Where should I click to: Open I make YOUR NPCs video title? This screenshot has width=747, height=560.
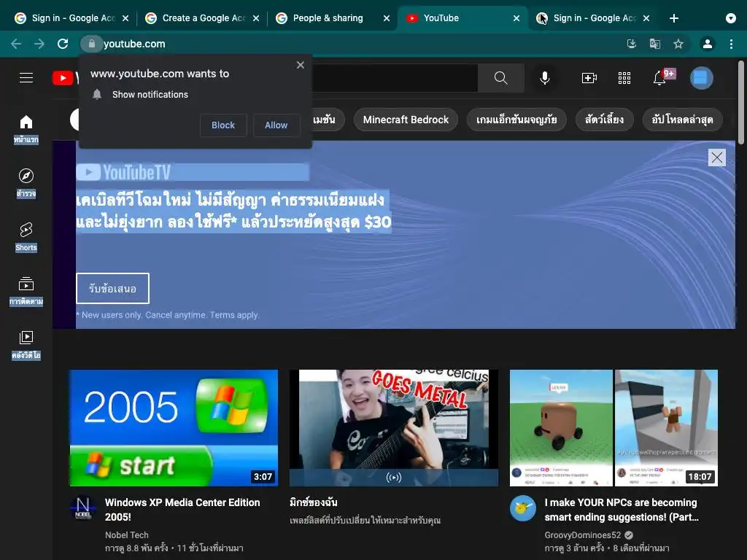(x=622, y=510)
